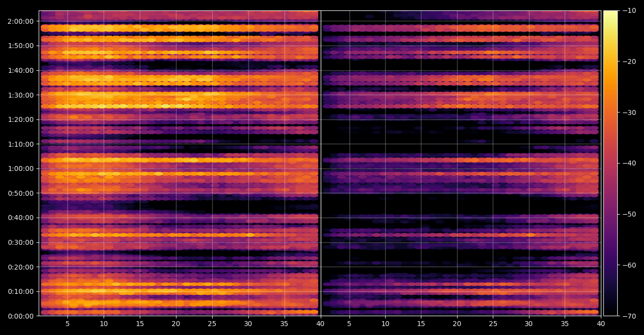Click the 2:00:00 y-axis tick label

coord(21,21)
